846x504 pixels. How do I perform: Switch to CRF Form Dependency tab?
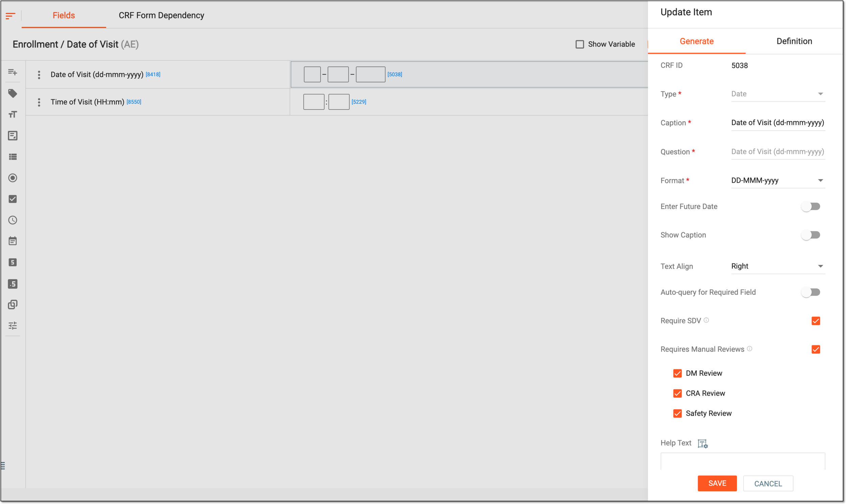click(161, 15)
